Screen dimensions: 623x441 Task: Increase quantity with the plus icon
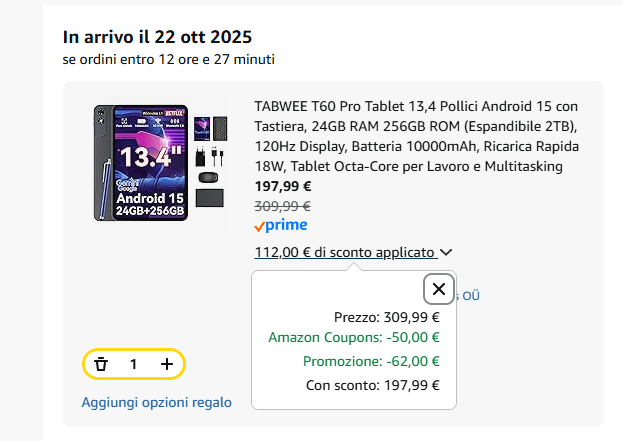166,365
